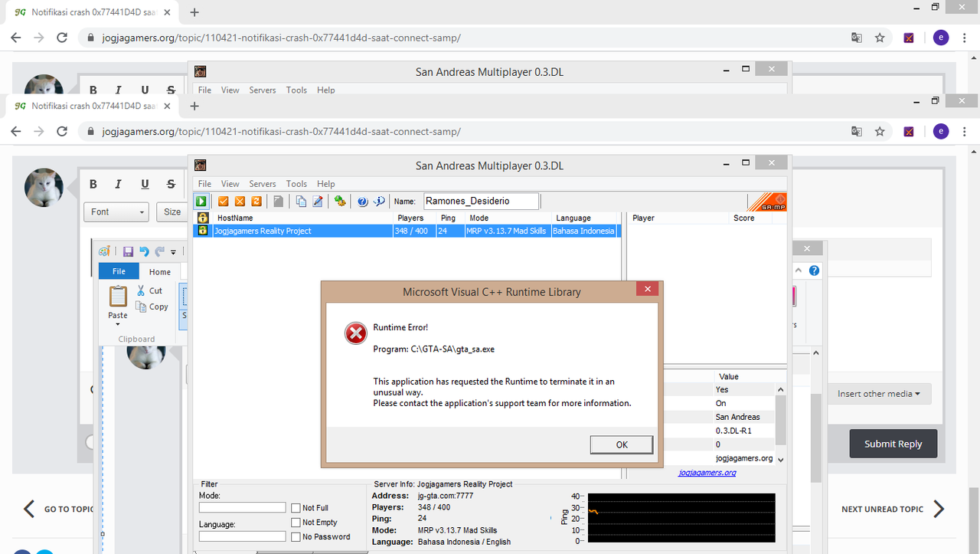The width and height of the screenshot is (980, 554).
Task: Enable the No Password filter checkbox
Action: point(296,537)
